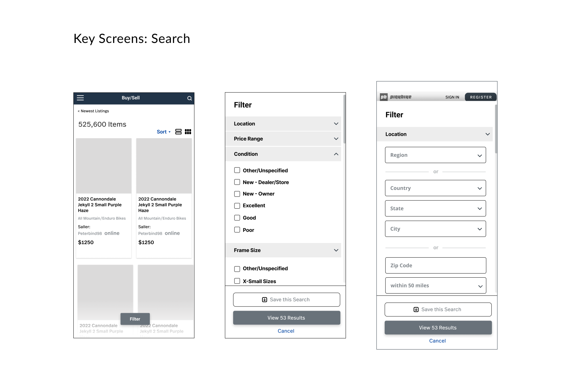Check the Poor condition box
This screenshot has height=388, width=588.
(237, 230)
